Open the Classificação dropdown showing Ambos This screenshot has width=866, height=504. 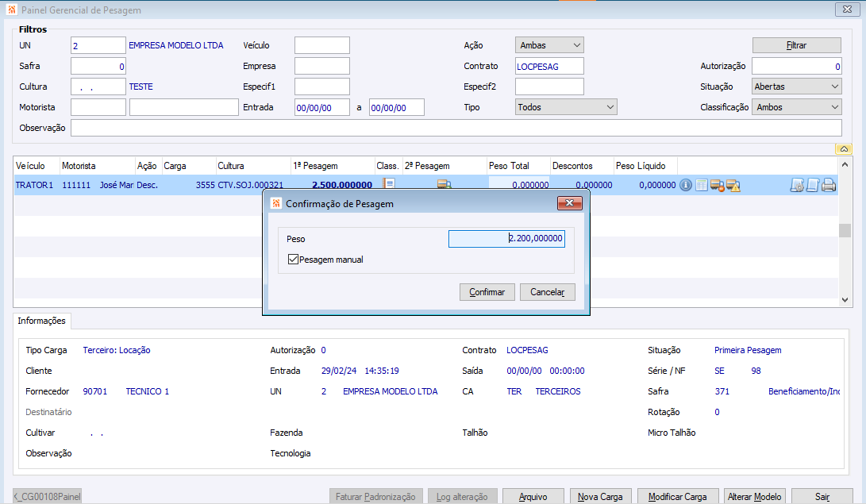coord(796,107)
